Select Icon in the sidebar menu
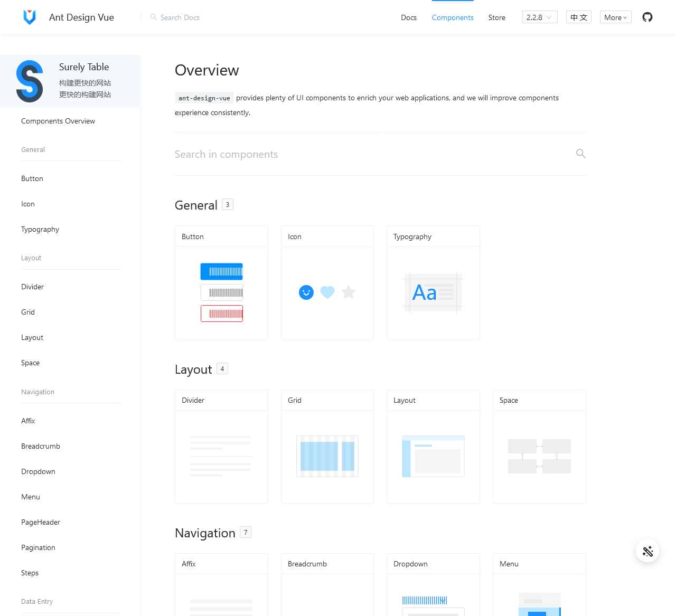 pyautogui.click(x=28, y=204)
